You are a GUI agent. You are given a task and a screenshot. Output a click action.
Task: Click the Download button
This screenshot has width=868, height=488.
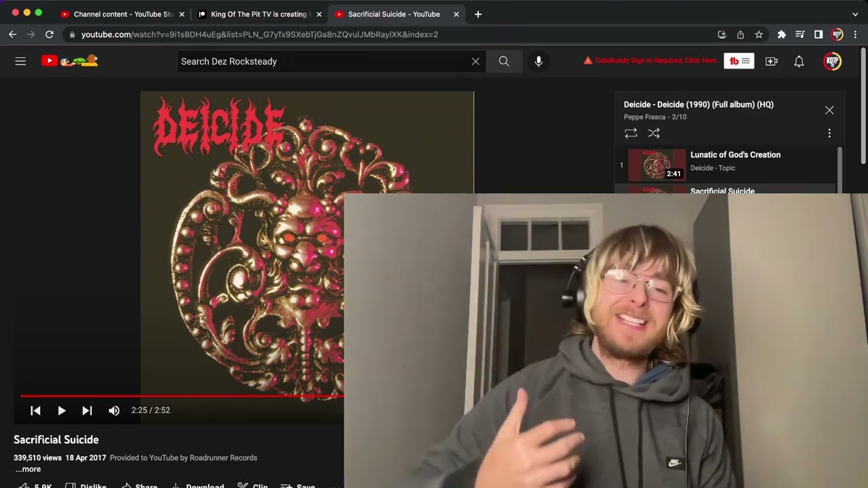click(198, 487)
